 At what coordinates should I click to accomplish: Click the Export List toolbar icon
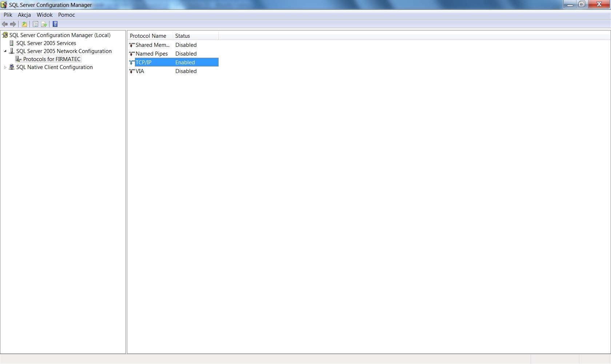click(44, 24)
